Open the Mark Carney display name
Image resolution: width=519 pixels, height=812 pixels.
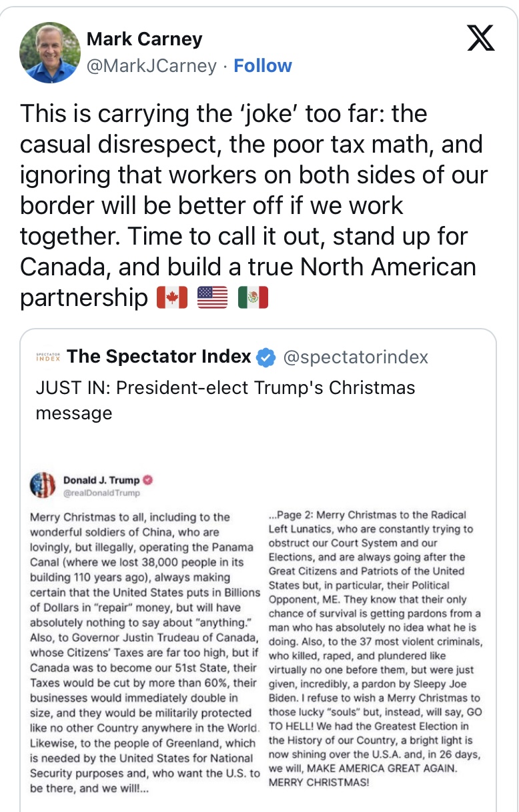pos(144,39)
